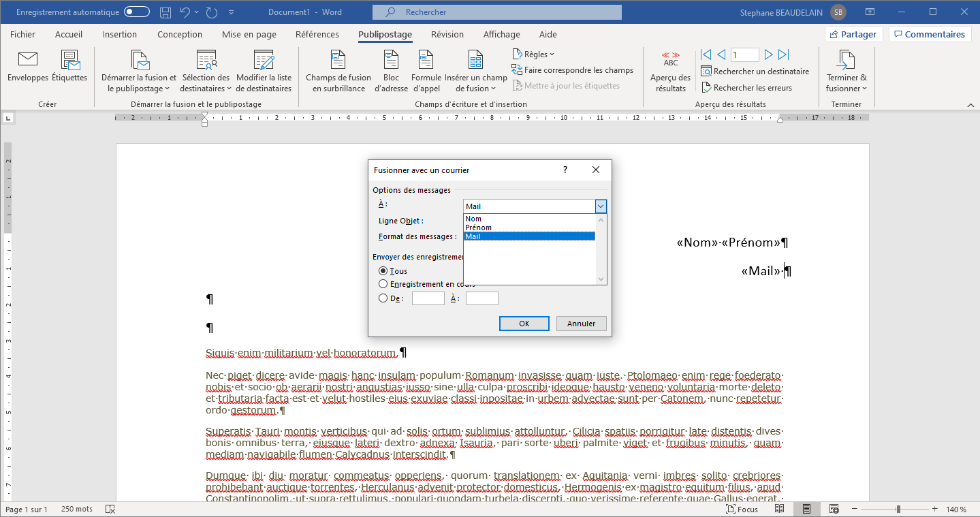Image resolution: width=980 pixels, height=517 pixels.
Task: Collapse the À field dropdown arrow
Action: (600, 206)
